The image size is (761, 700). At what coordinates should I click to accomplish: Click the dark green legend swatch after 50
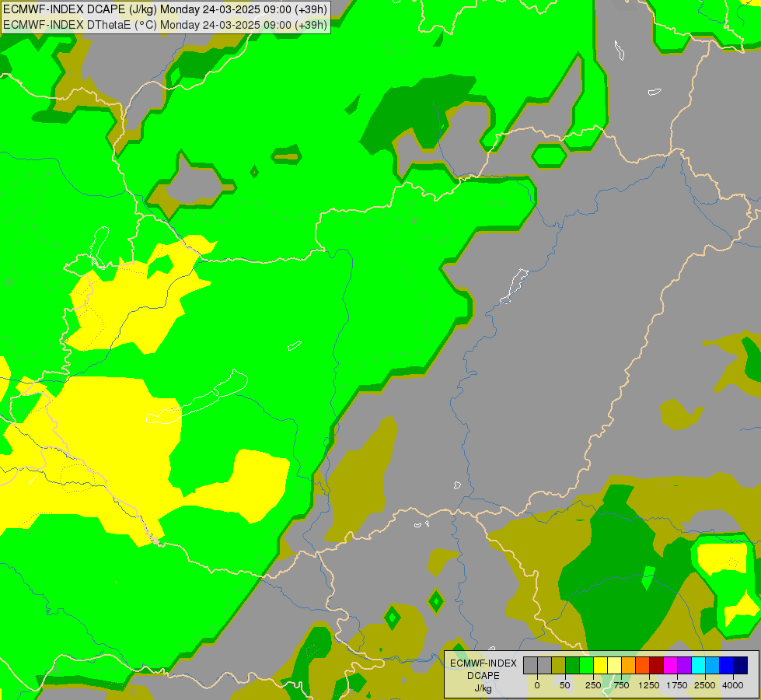coord(573,665)
